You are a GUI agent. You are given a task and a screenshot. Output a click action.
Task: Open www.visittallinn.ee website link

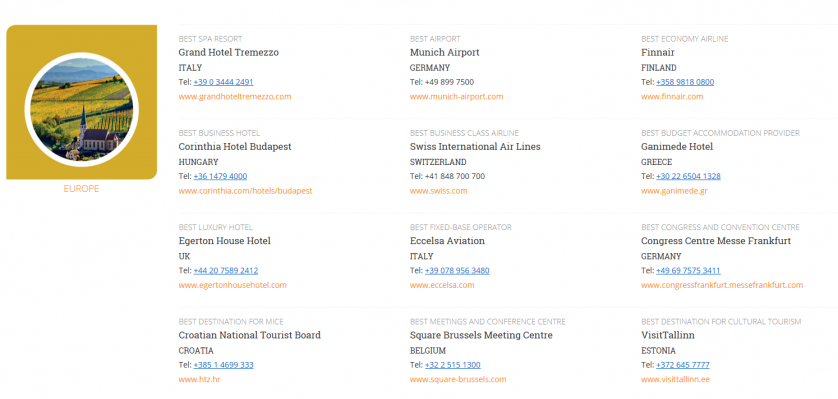tap(676, 380)
